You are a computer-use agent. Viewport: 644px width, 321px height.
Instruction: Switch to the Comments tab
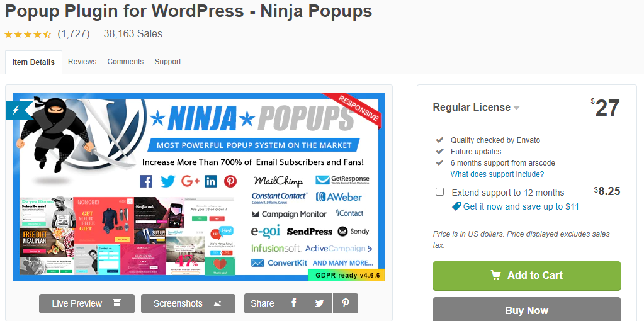[125, 62]
